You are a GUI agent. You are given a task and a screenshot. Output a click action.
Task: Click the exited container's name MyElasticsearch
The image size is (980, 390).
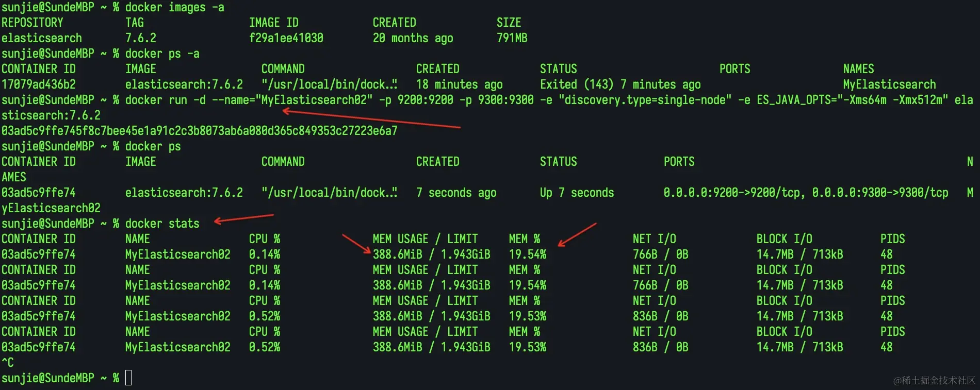pyautogui.click(x=889, y=84)
